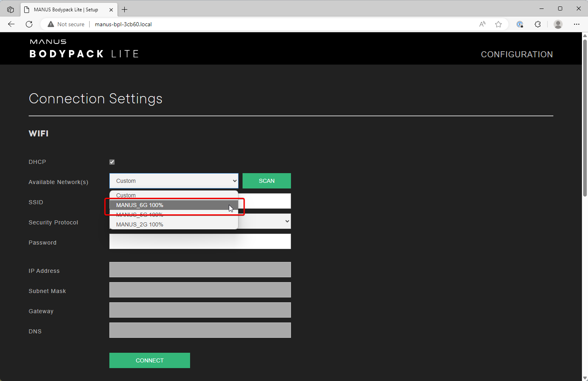Open the CONFIGURATION link in header
588x381 pixels.
pos(517,54)
